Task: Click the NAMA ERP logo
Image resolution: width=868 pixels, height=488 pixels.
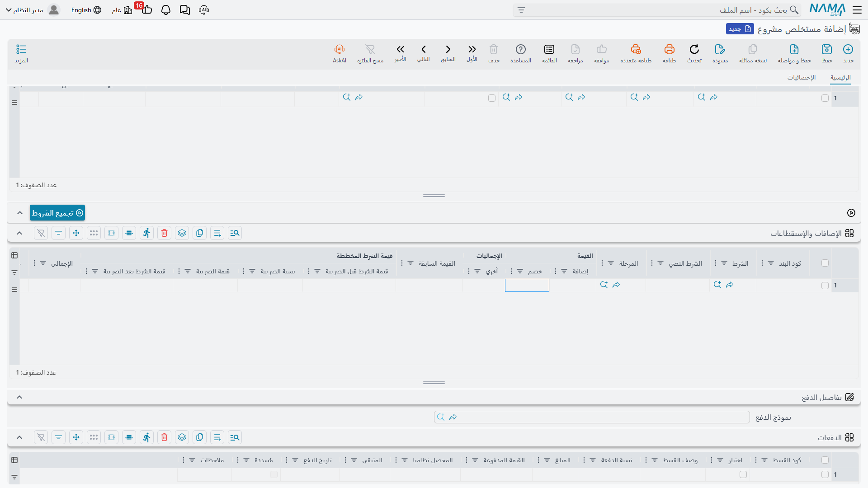Action: pyautogui.click(x=827, y=10)
